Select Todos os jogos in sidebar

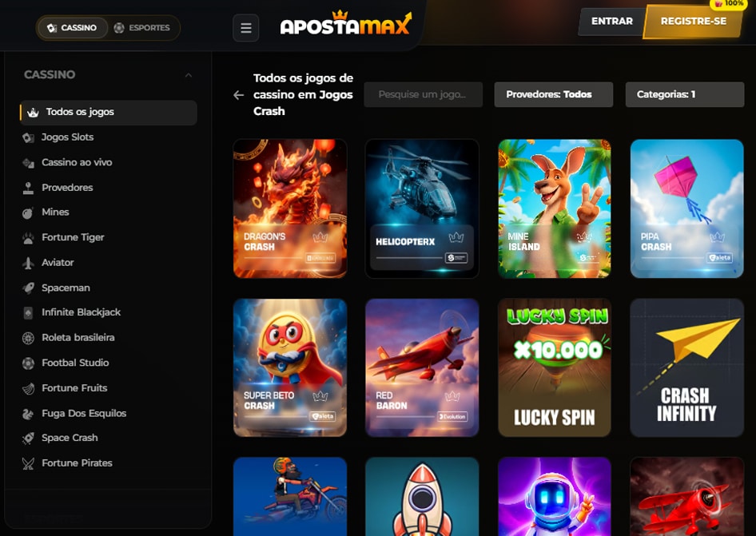pos(109,113)
